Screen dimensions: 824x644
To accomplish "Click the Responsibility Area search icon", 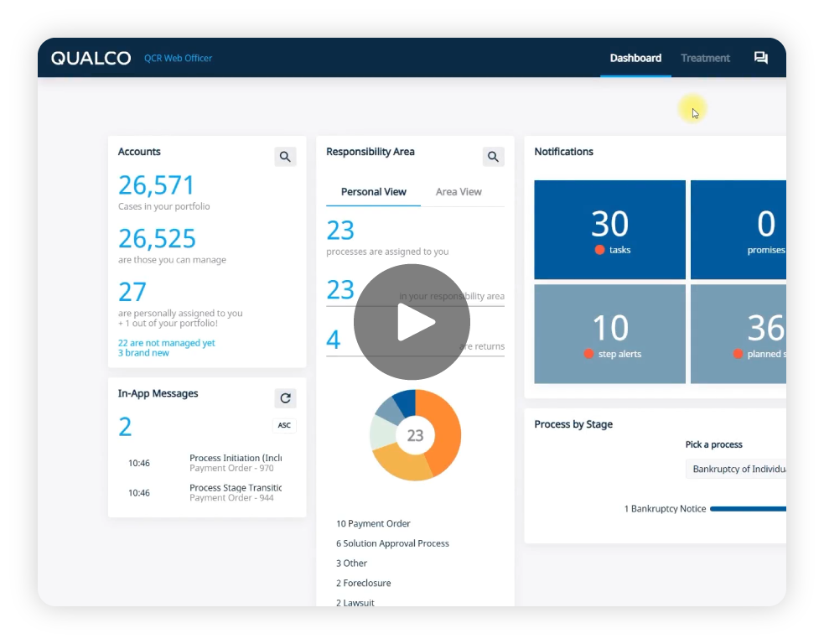I will click(x=493, y=157).
